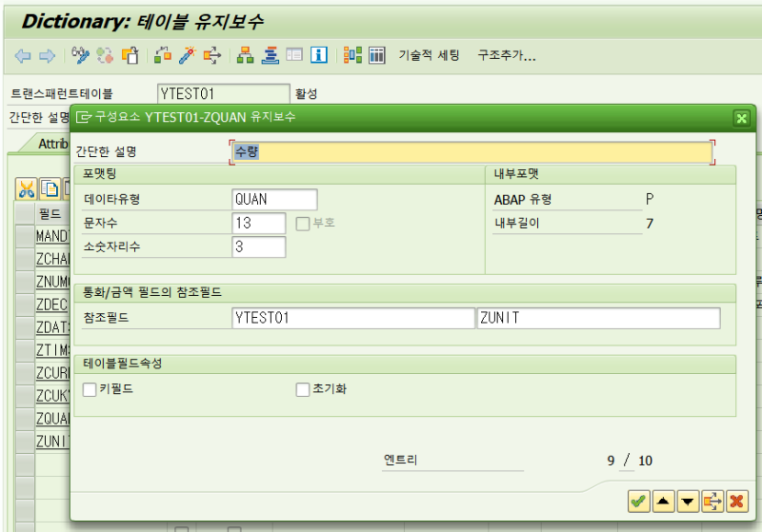Click the indexes icon in toolbar
Image resolution: width=762 pixels, height=532 pixels.
(x=352, y=55)
